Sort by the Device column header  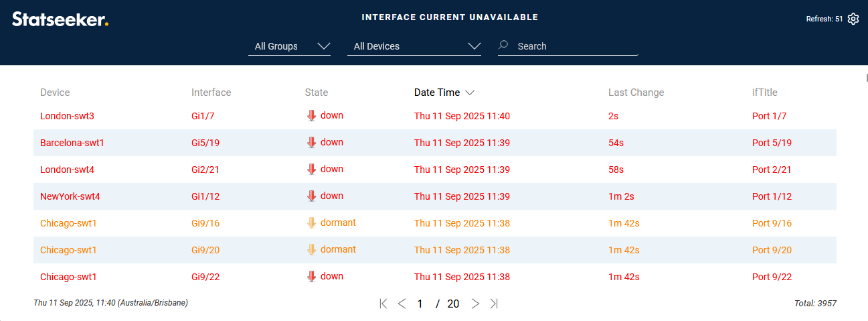55,92
